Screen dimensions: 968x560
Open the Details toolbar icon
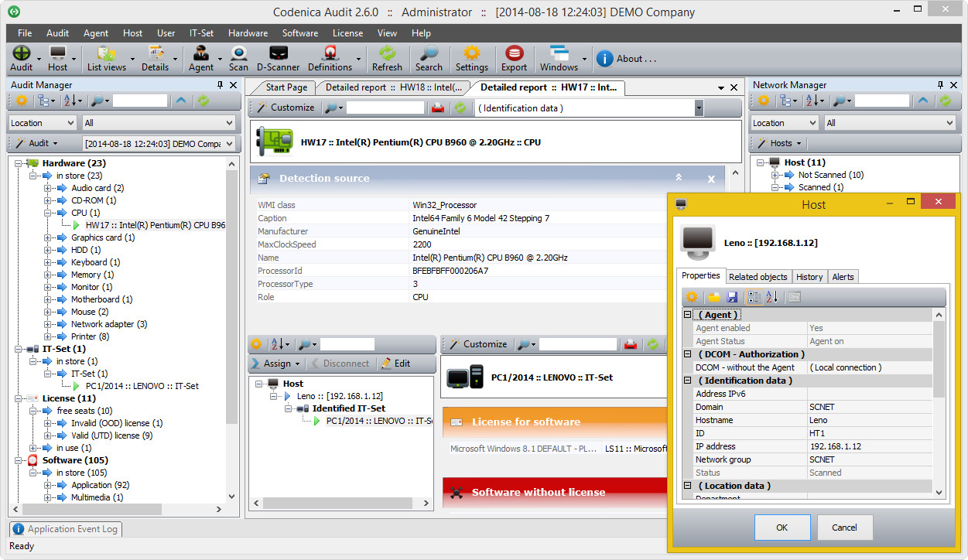coord(156,59)
